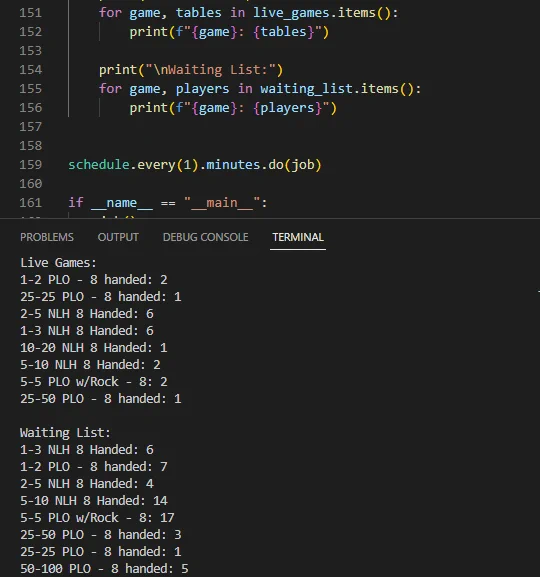Select the TERMINAL tab

(x=298, y=237)
